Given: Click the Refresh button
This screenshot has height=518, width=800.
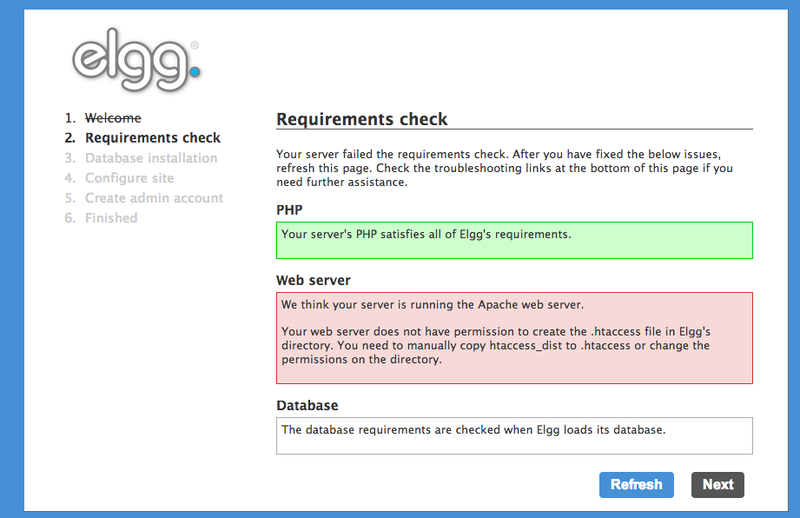Looking at the screenshot, I should tap(636, 484).
